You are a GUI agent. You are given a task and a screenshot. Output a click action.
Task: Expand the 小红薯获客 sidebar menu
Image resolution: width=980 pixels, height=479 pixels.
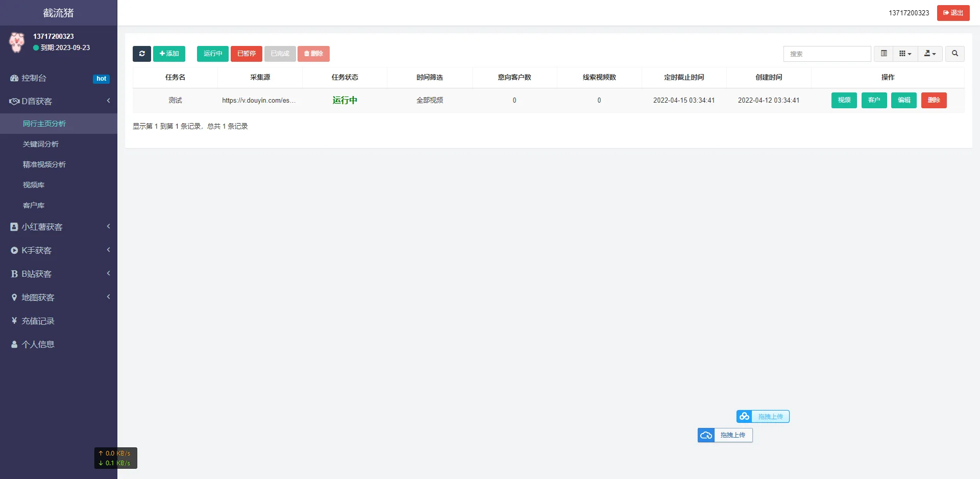[59, 227]
